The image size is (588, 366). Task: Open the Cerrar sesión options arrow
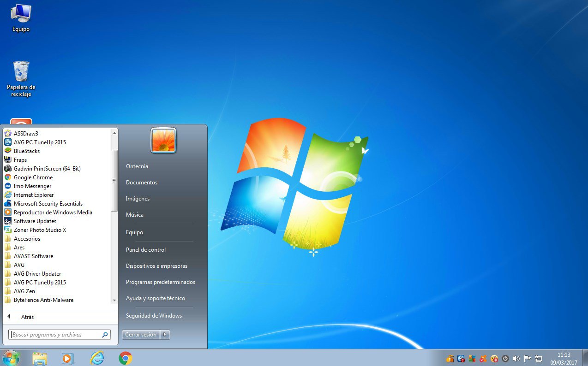coord(165,335)
